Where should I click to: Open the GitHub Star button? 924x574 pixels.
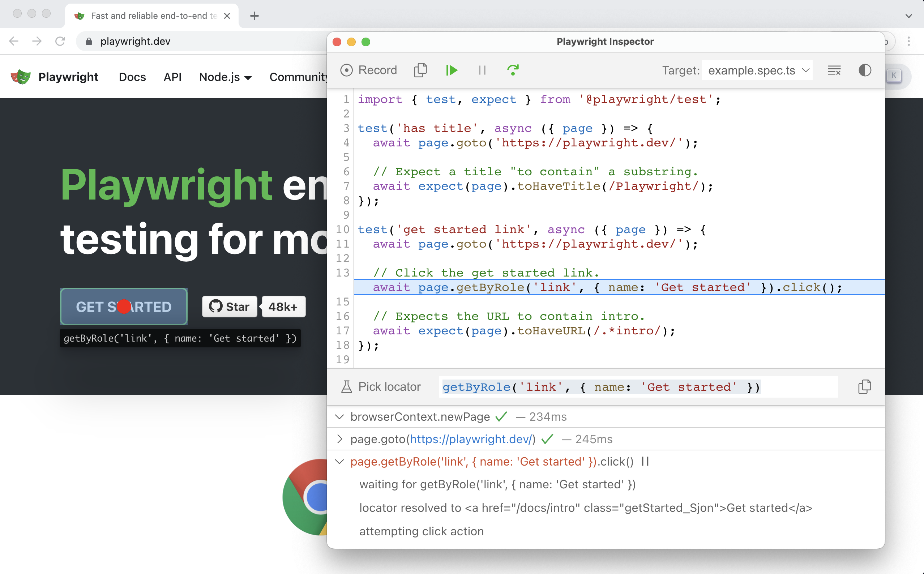(229, 307)
